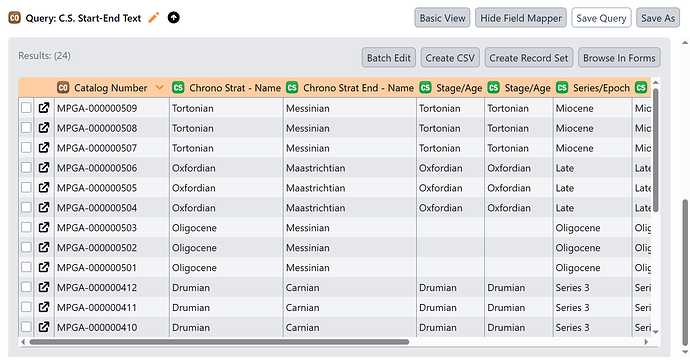Click CS icon beside Series/Epoch header
This screenshot has width=690, height=360.
tap(562, 88)
